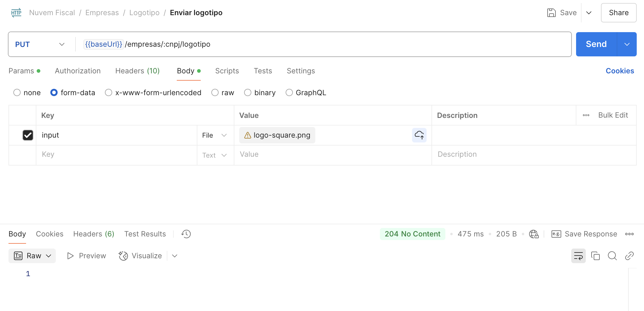The image size is (644, 311).
Task: Click the Share button
Action: coord(619,13)
